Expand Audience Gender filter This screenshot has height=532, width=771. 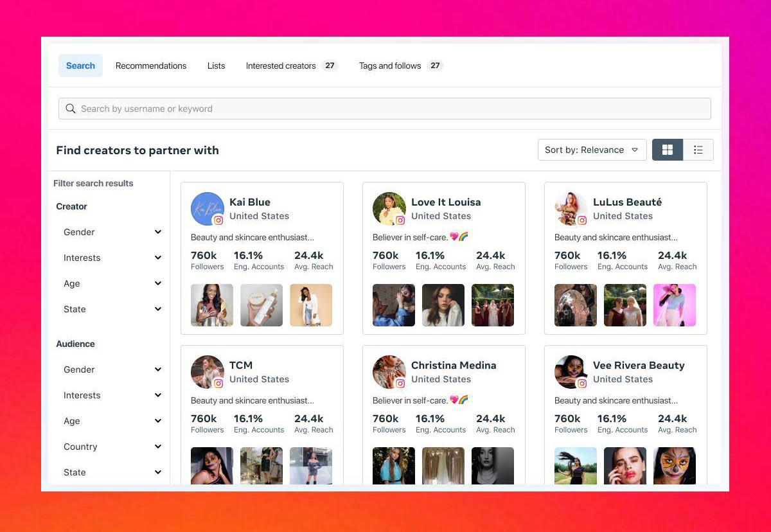(112, 369)
